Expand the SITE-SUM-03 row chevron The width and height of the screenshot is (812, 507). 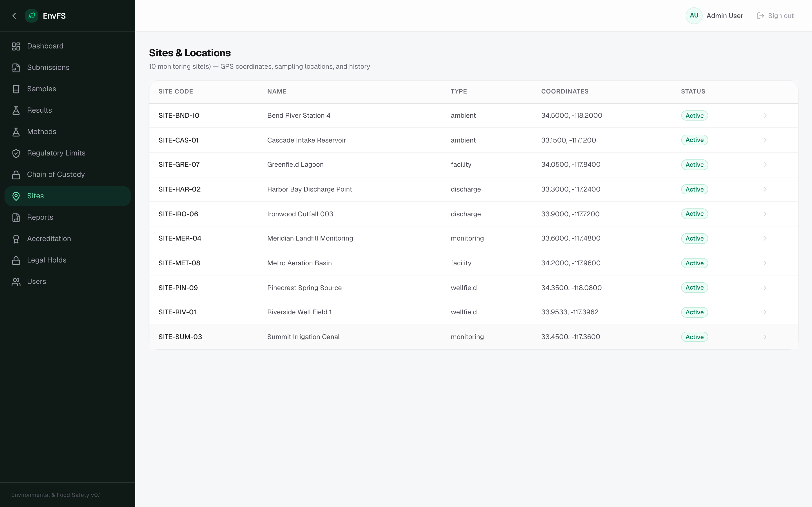[765, 337]
